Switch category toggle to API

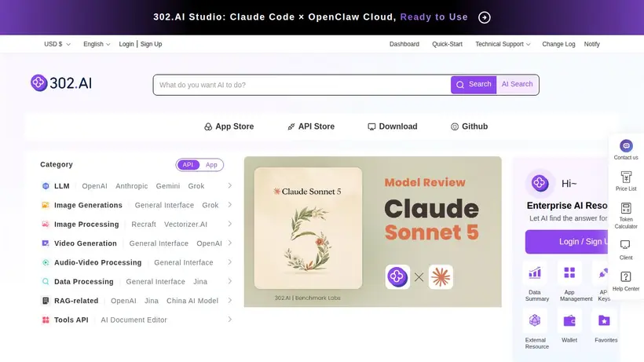188,165
